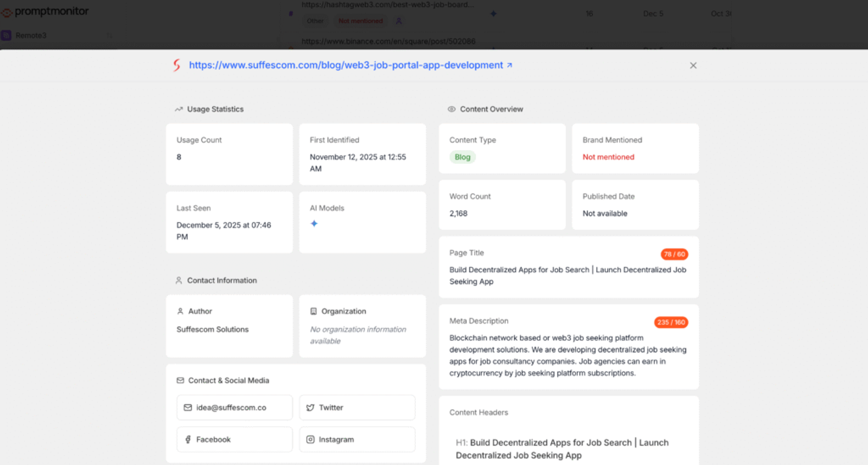Select the Published Date 'Not available' text

[x=605, y=214]
